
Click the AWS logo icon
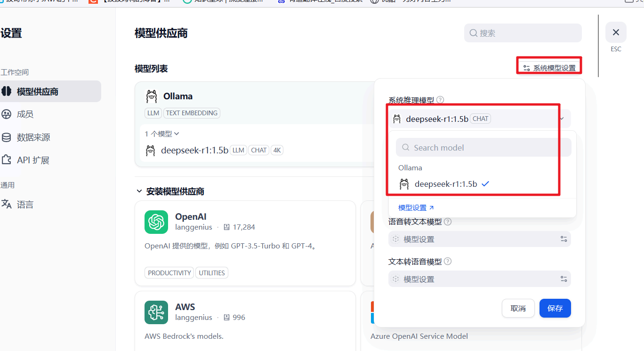156,312
